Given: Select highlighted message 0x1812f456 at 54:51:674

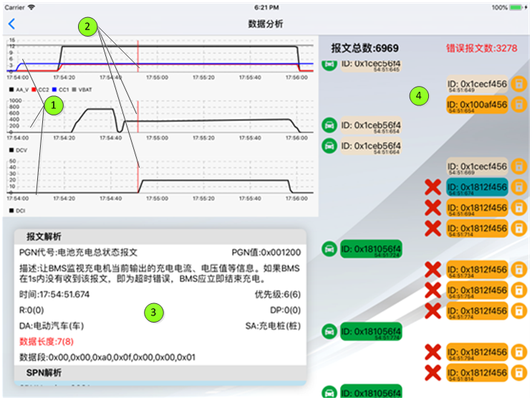Looking at the screenshot, I should pyautogui.click(x=476, y=188).
